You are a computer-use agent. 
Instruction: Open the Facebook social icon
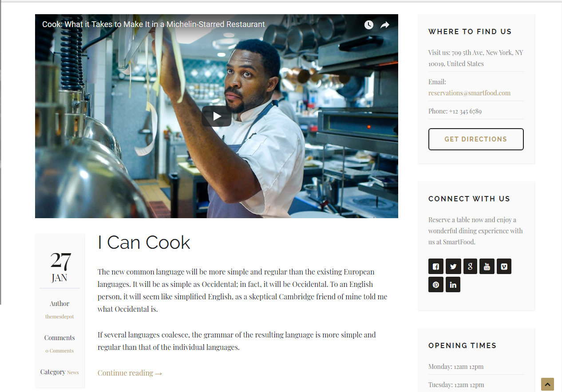(436, 267)
